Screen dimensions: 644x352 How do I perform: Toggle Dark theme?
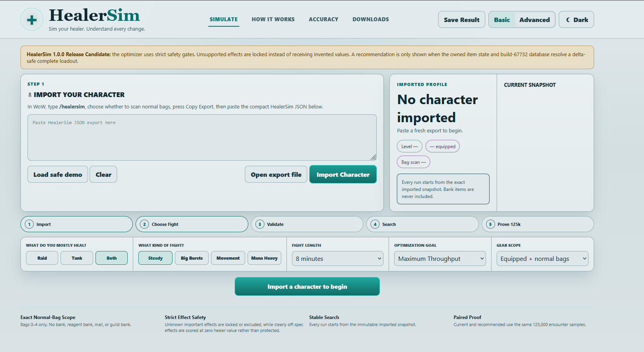pos(576,20)
